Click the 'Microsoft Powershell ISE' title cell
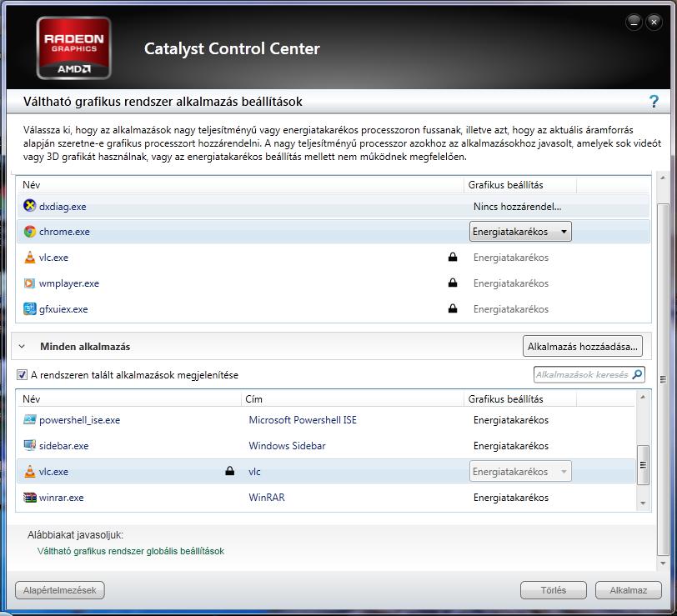The width and height of the screenshot is (677, 616). click(x=303, y=420)
